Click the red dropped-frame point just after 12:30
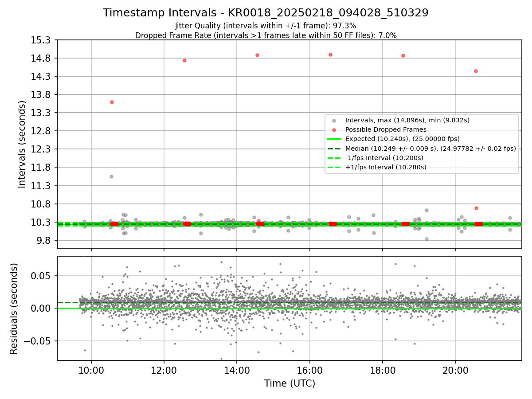 click(x=184, y=60)
